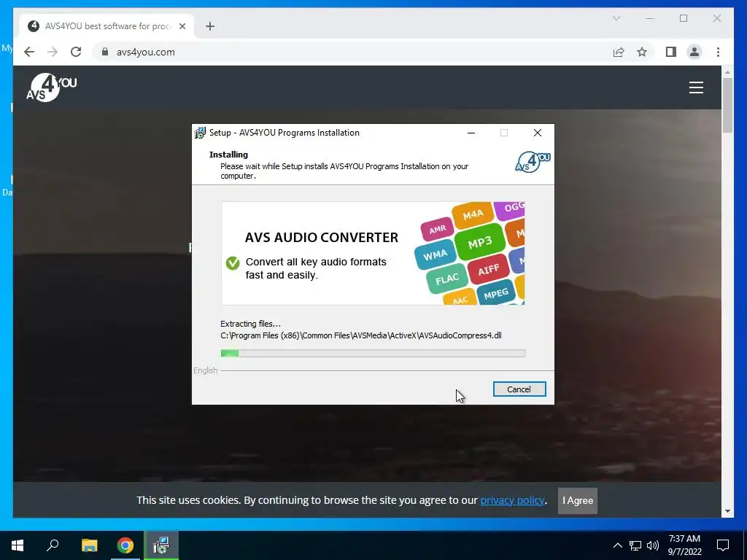Open the Chrome profile avatar

(694, 52)
